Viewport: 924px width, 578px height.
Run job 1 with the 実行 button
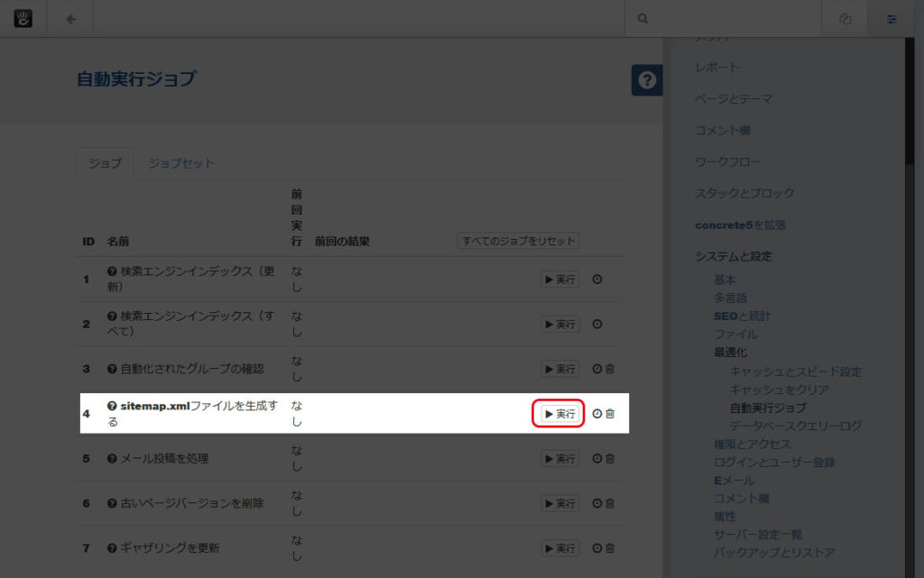pyautogui.click(x=559, y=280)
